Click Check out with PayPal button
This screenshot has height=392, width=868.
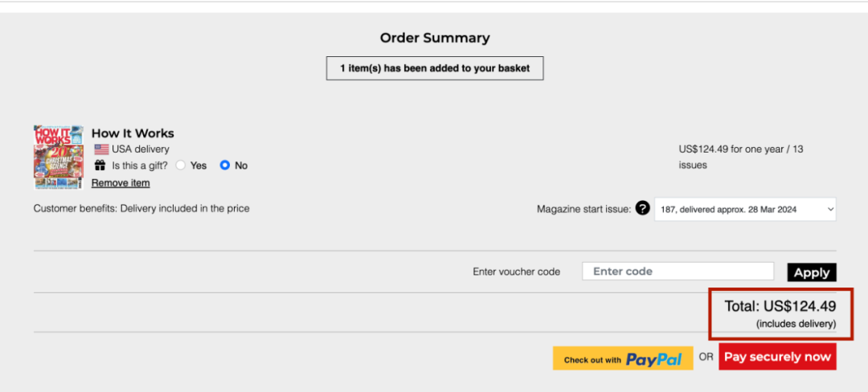point(623,358)
